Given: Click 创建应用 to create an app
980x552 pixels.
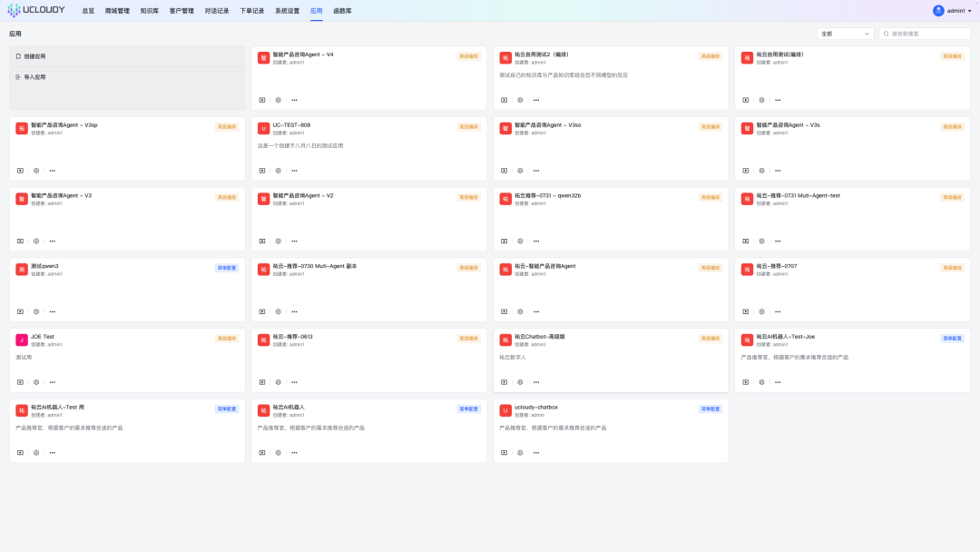Looking at the screenshot, I should pyautogui.click(x=34, y=56).
